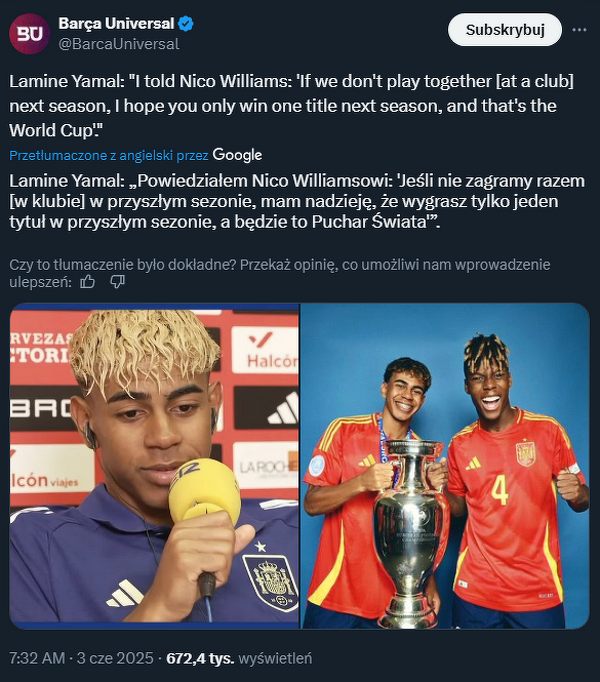Open the right photo with the trophy
Image resolution: width=600 pixels, height=682 pixels.
[445, 466]
